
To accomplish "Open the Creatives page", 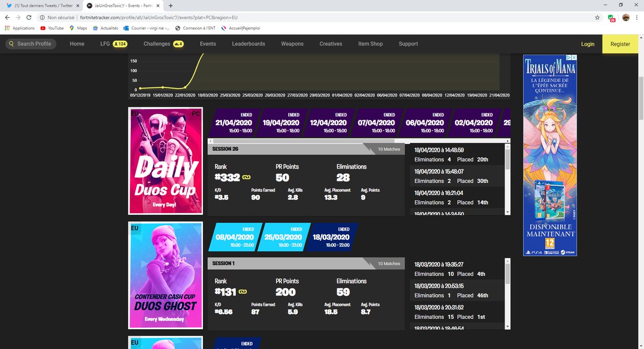I will [x=331, y=43].
